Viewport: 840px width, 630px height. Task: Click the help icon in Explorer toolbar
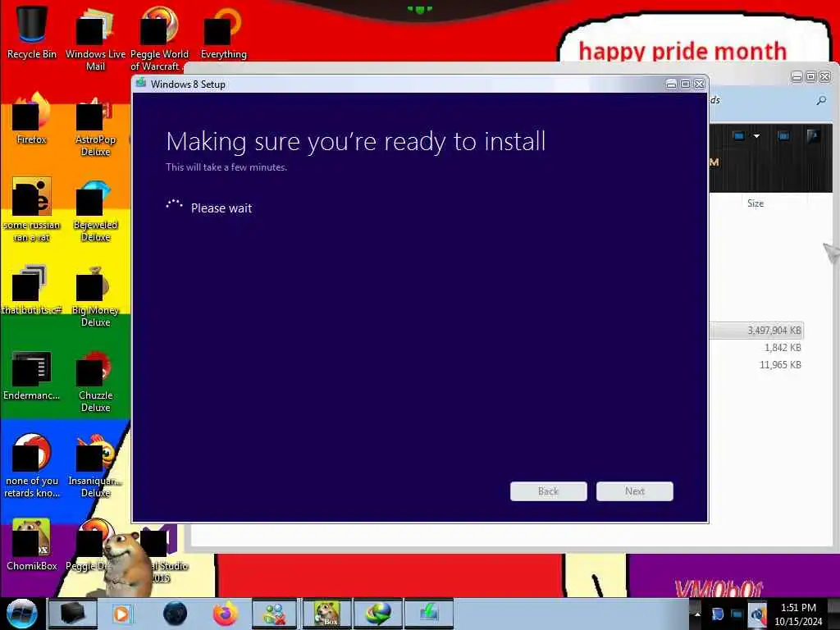click(x=813, y=135)
